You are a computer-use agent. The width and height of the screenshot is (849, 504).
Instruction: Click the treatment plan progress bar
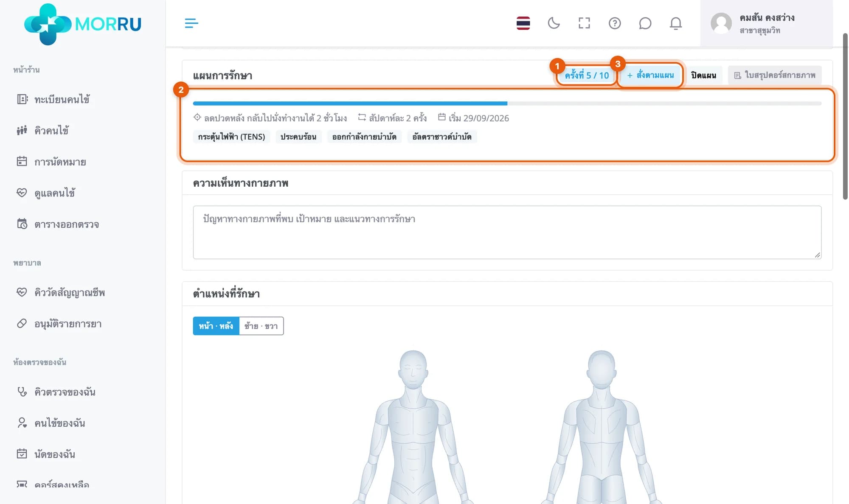pyautogui.click(x=507, y=104)
